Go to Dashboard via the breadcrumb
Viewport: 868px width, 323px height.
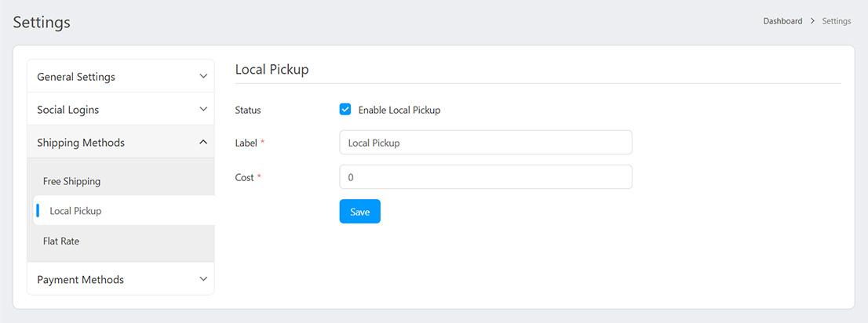(782, 21)
